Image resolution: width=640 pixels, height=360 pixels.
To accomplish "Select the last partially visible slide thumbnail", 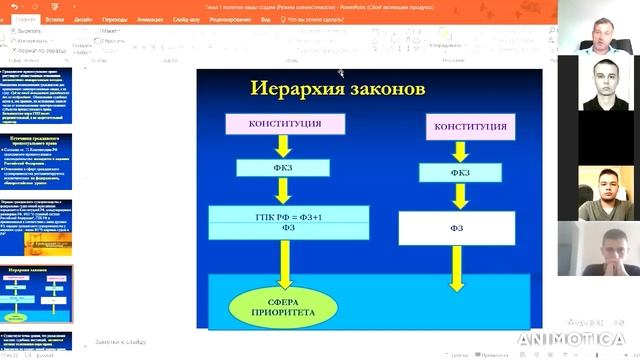I will coord(36,341).
